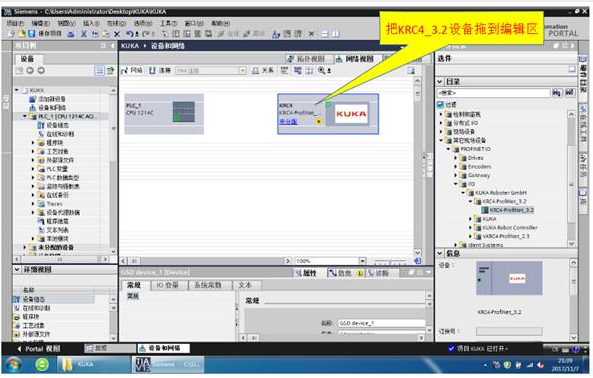Toggle the filter (过滤) checkbox in catalog
This screenshot has height=378, width=593.
[441, 104]
